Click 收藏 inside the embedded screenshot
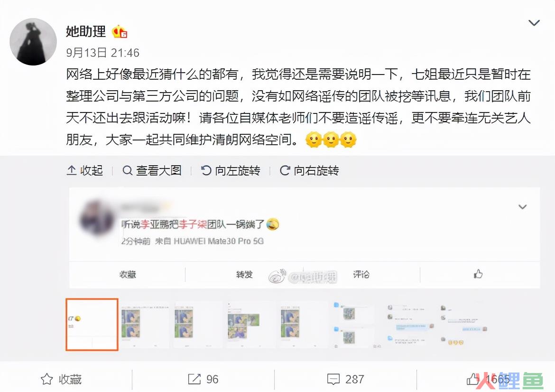 128,274
